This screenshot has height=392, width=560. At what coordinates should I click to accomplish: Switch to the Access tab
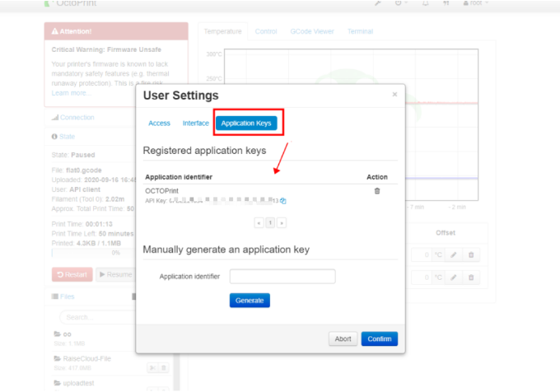[x=159, y=124]
